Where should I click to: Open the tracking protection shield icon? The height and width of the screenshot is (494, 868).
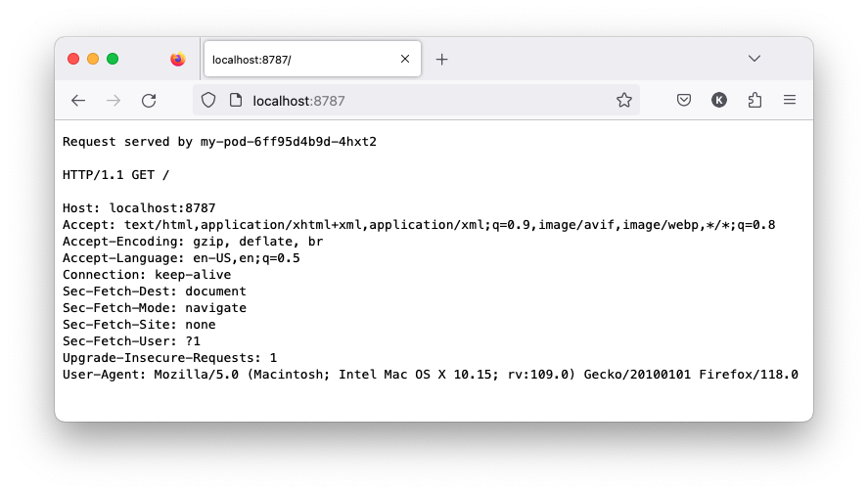pyautogui.click(x=208, y=100)
